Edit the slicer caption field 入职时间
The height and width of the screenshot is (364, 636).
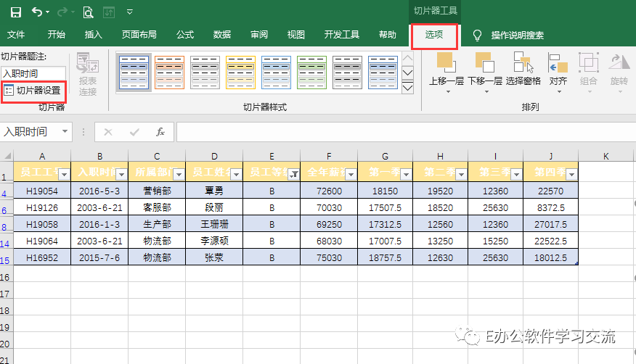click(33, 73)
